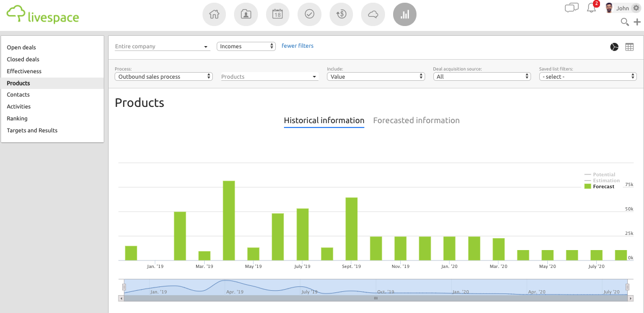644x313 pixels.
Task: Open the Products filter dropdown
Action: tap(270, 76)
